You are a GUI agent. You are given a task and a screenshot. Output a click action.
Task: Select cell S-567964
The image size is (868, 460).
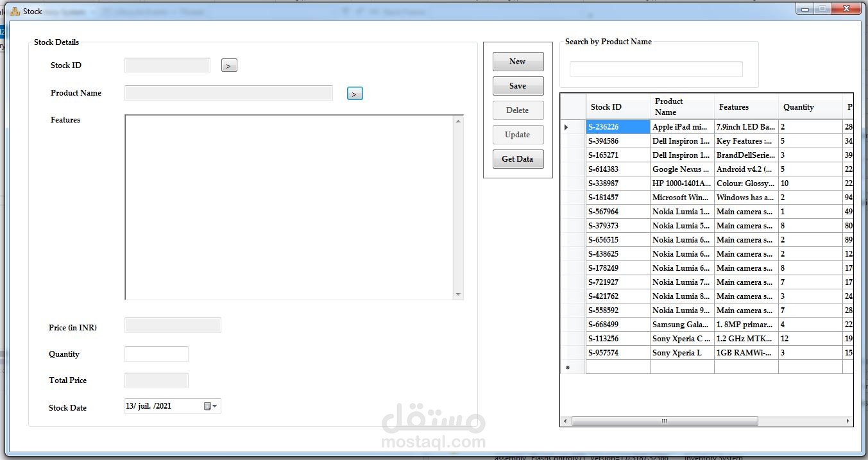tap(618, 212)
